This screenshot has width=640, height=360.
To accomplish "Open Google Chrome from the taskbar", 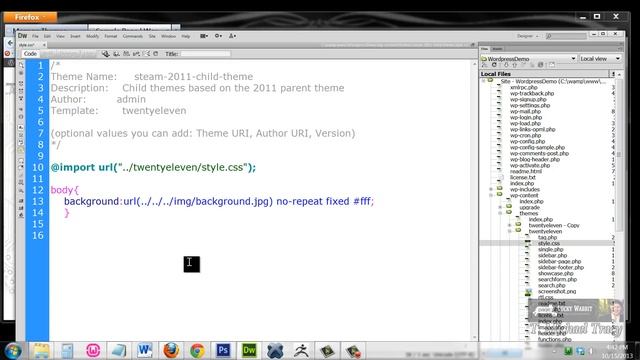I will pyautogui.click(x=197, y=351).
